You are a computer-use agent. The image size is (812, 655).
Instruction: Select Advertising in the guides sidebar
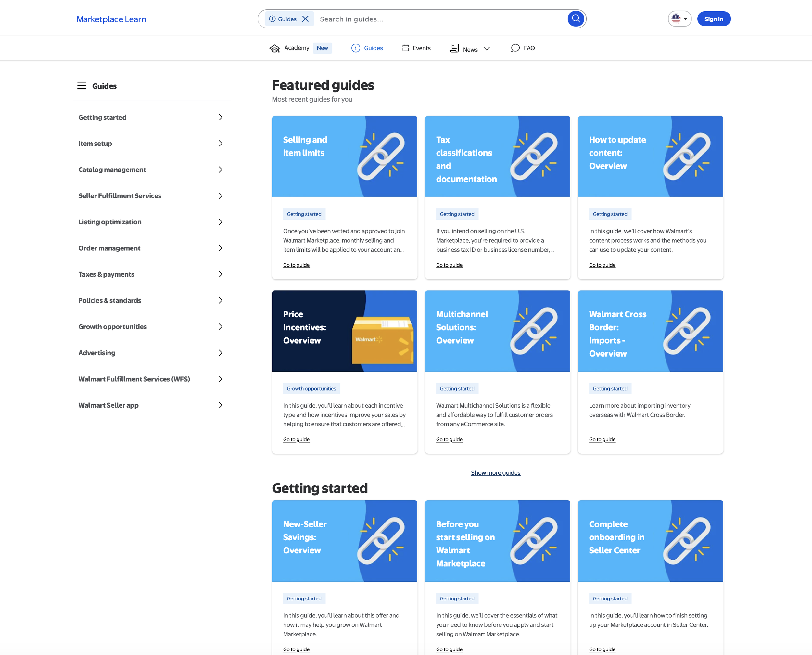pyautogui.click(x=97, y=353)
